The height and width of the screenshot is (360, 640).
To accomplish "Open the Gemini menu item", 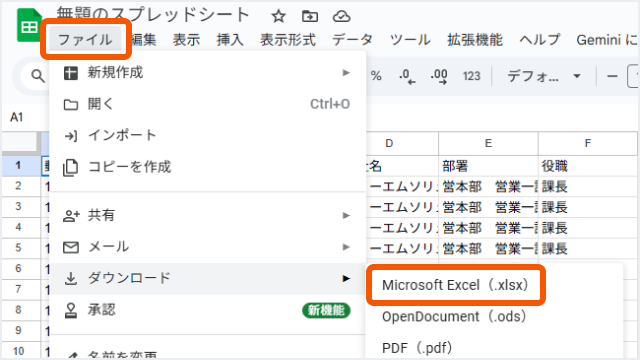I will 607,40.
